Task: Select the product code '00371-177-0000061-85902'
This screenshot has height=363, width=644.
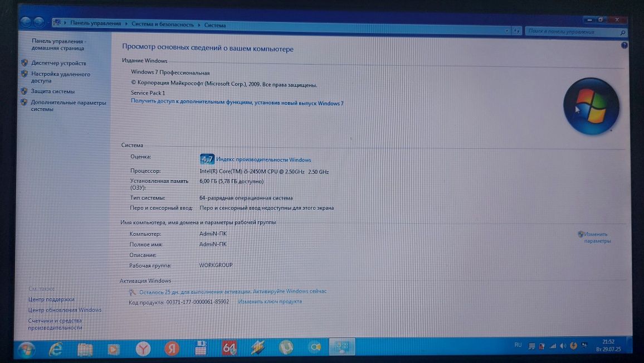Action: pyautogui.click(x=198, y=302)
